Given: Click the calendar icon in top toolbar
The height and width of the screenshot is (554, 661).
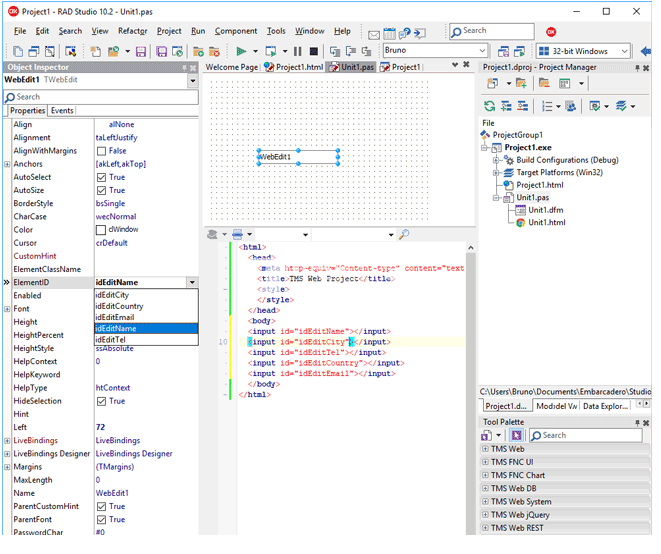Looking at the screenshot, I should pyautogui.click(x=389, y=33).
